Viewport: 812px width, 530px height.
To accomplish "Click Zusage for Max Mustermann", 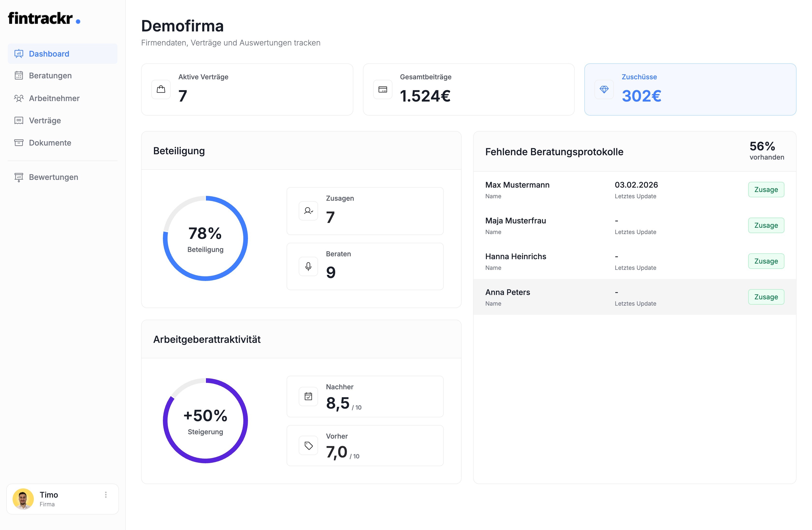I will point(766,189).
